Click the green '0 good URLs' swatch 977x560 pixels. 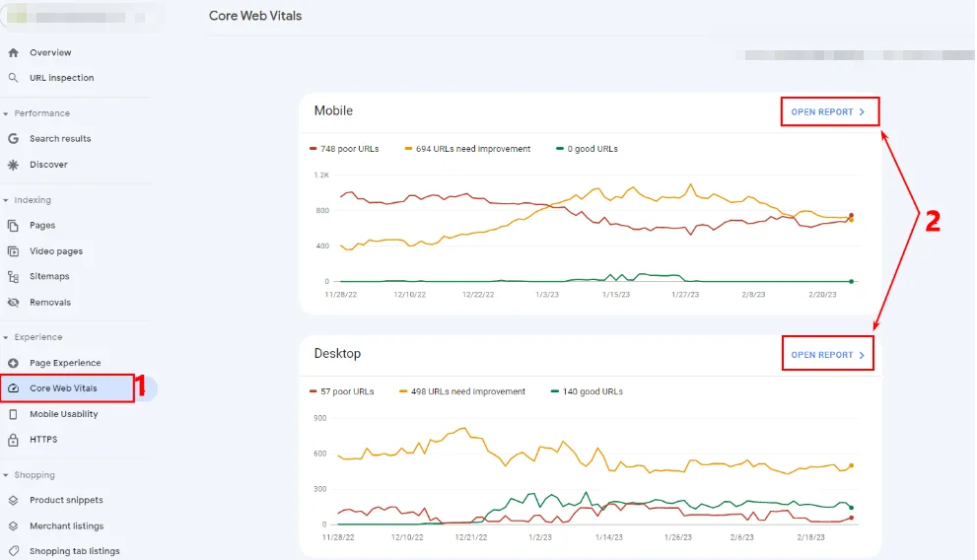pyautogui.click(x=560, y=149)
